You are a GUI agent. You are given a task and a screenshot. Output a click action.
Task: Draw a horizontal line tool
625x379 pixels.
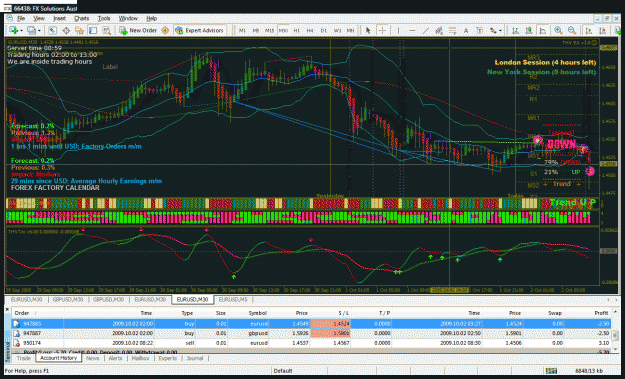click(412, 30)
